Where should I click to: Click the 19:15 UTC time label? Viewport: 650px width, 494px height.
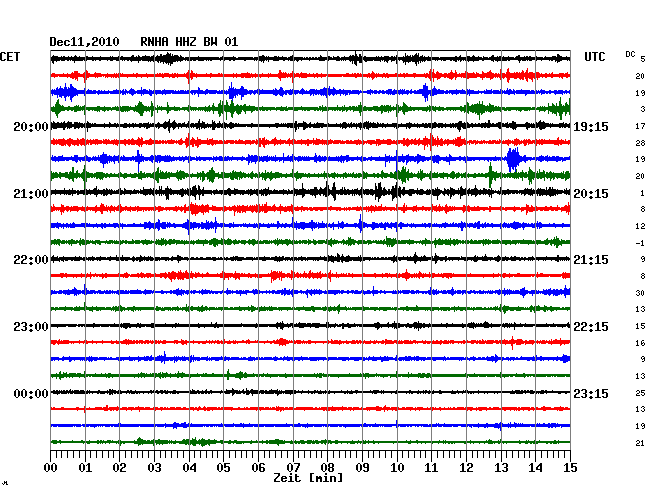point(591,127)
